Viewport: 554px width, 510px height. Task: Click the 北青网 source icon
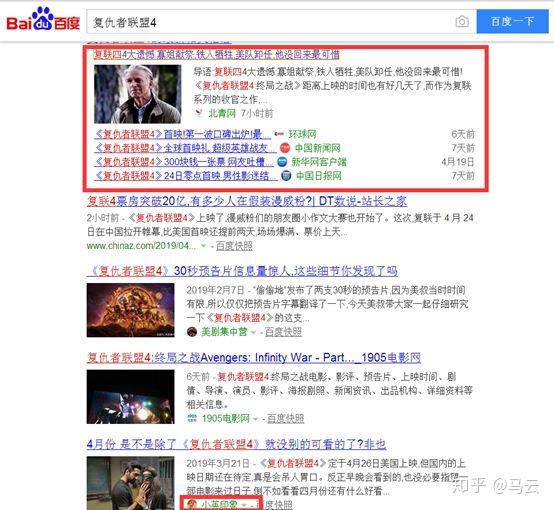click(199, 113)
